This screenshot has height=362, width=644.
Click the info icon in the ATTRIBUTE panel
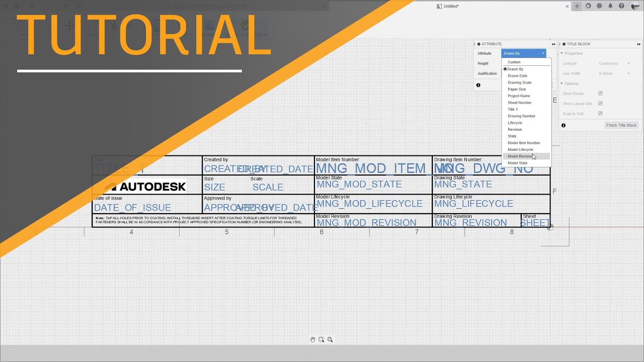click(478, 85)
